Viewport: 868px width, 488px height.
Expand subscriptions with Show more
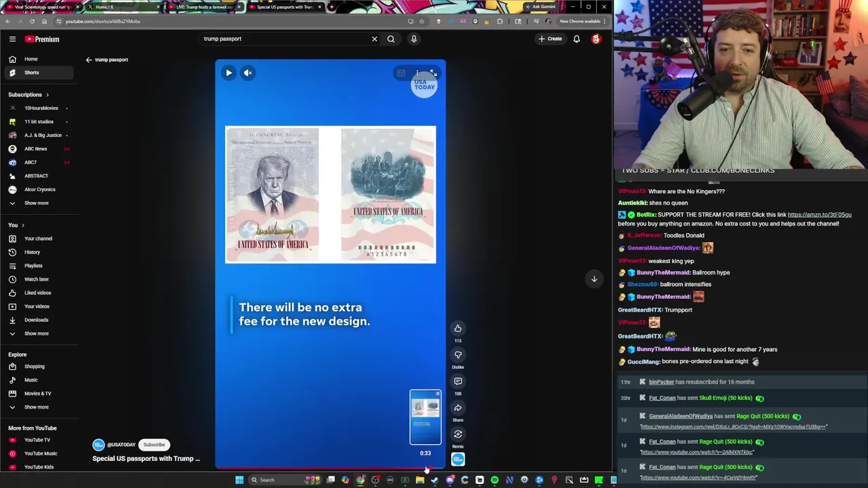tap(39, 203)
